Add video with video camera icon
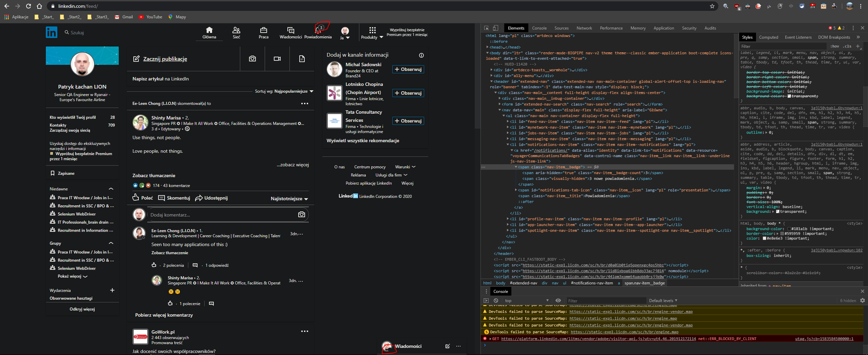This screenshot has width=868, height=355. [277, 59]
